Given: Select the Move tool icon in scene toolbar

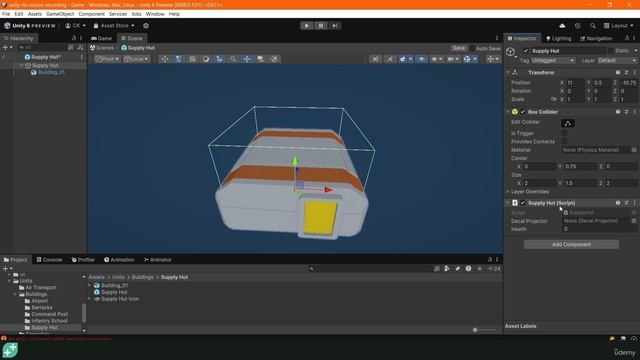Looking at the screenshot, I should click(247, 59).
